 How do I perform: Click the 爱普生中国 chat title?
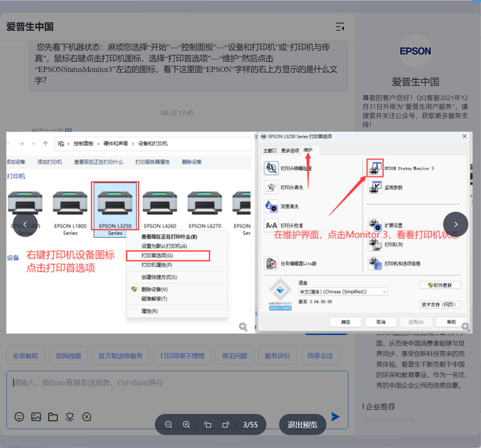coord(30,27)
